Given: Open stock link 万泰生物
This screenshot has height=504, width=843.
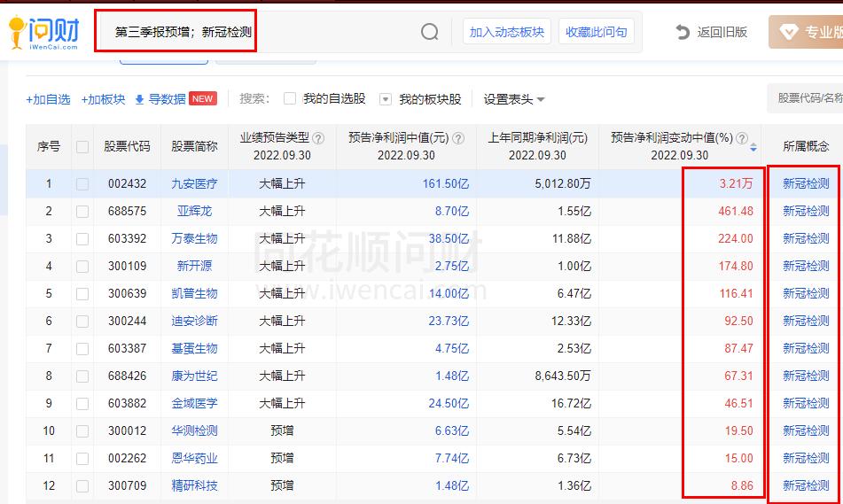Looking at the screenshot, I should tap(194, 238).
